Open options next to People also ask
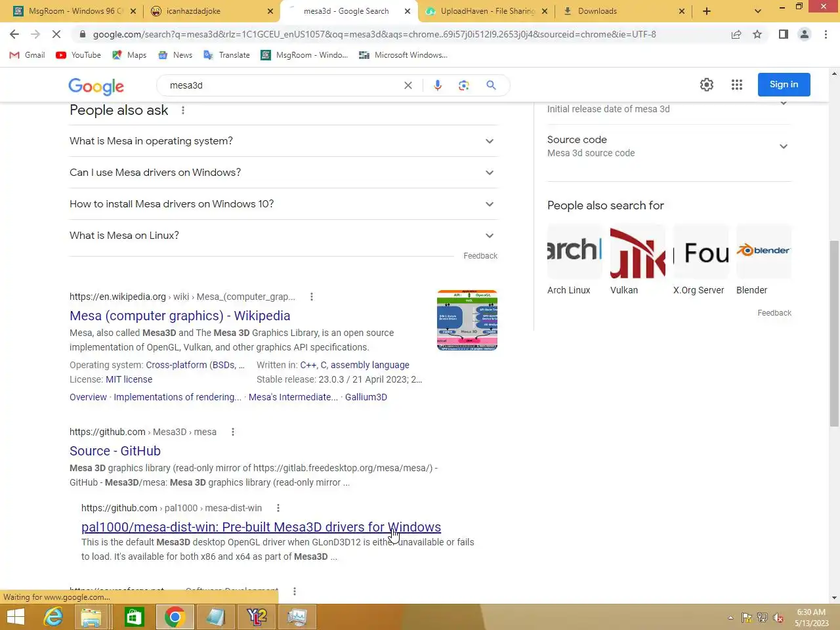 coord(183,110)
